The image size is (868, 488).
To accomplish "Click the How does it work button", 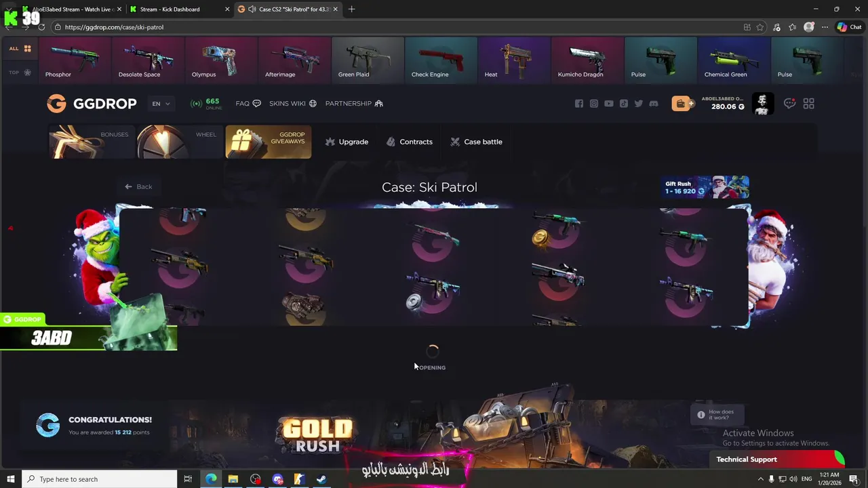I will click(x=717, y=415).
